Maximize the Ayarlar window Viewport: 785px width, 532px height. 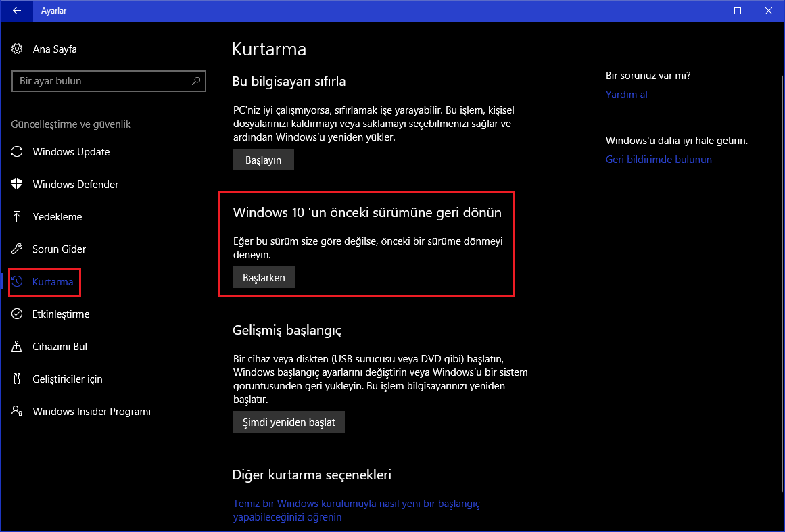(738, 11)
